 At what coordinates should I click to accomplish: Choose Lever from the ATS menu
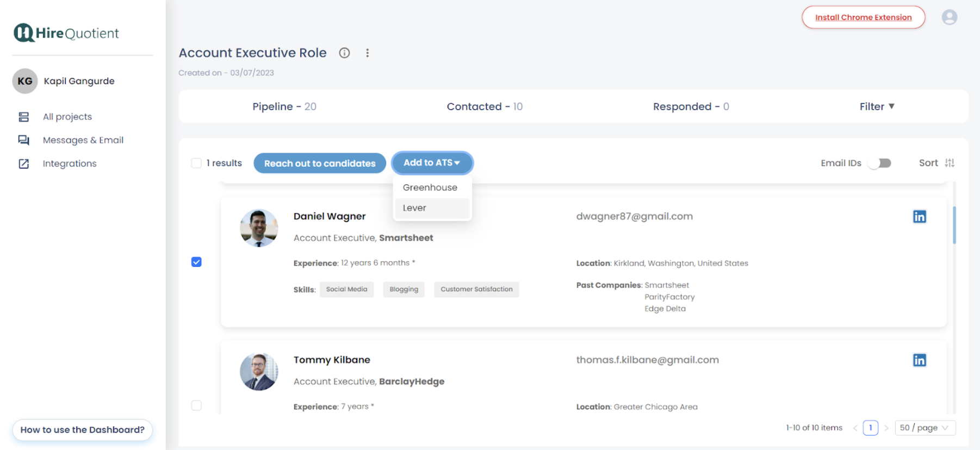tap(414, 208)
